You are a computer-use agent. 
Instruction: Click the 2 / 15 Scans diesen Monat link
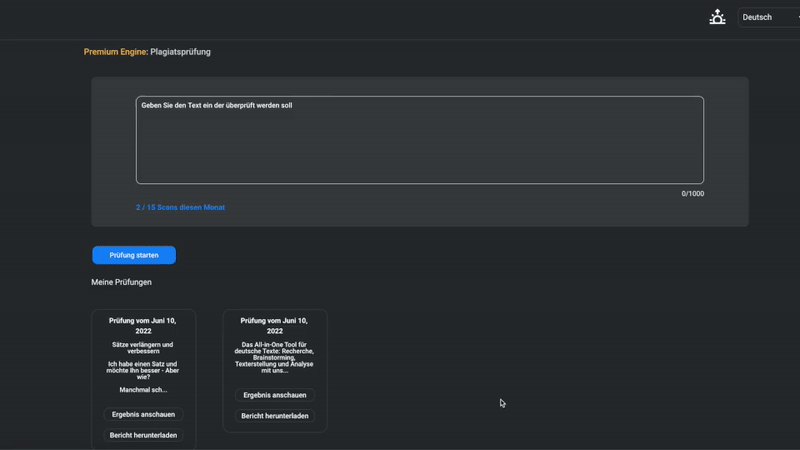tap(180, 207)
